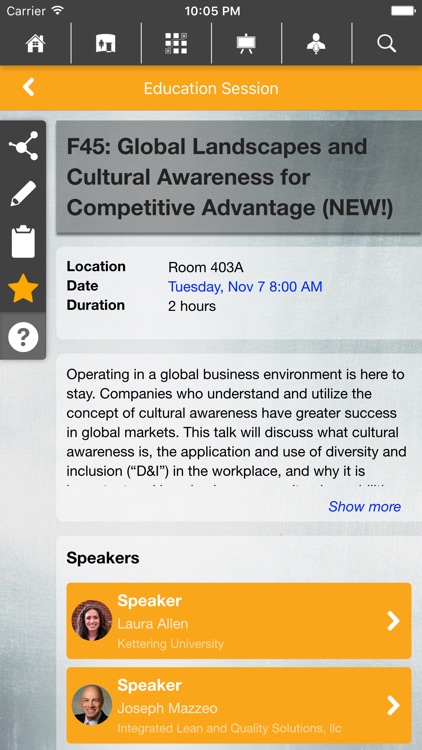Tap the search magnifier icon
The height and width of the screenshot is (750, 422).
(386, 44)
